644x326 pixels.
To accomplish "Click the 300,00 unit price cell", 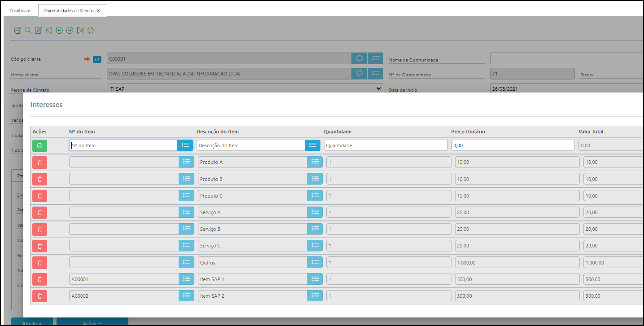I will click(x=517, y=296).
